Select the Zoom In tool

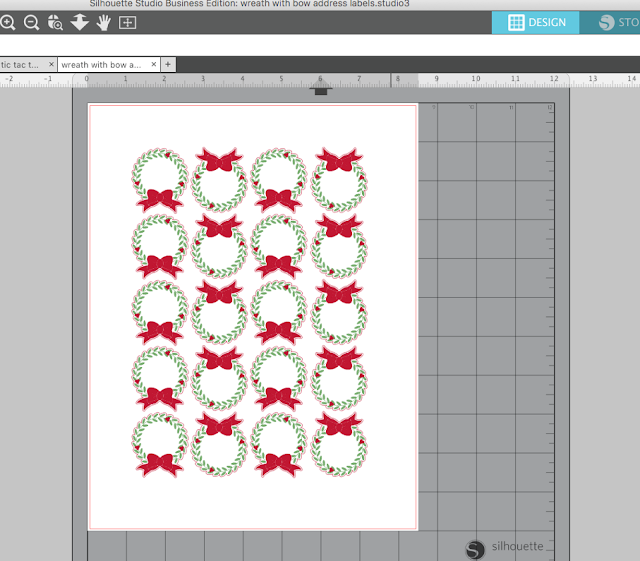8,22
